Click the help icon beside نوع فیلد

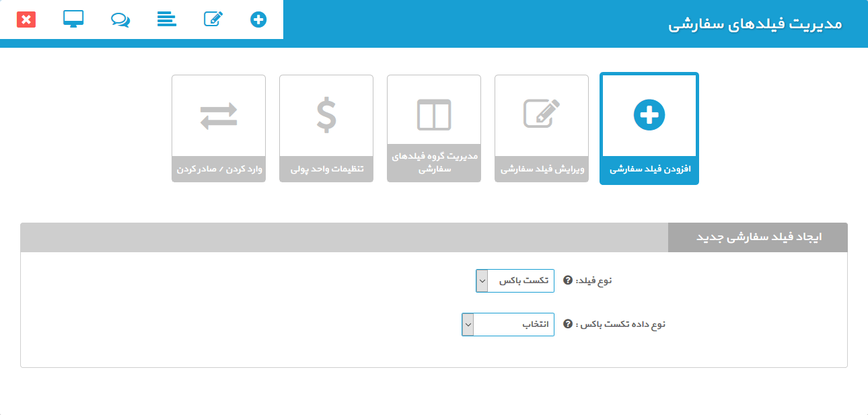tap(567, 280)
